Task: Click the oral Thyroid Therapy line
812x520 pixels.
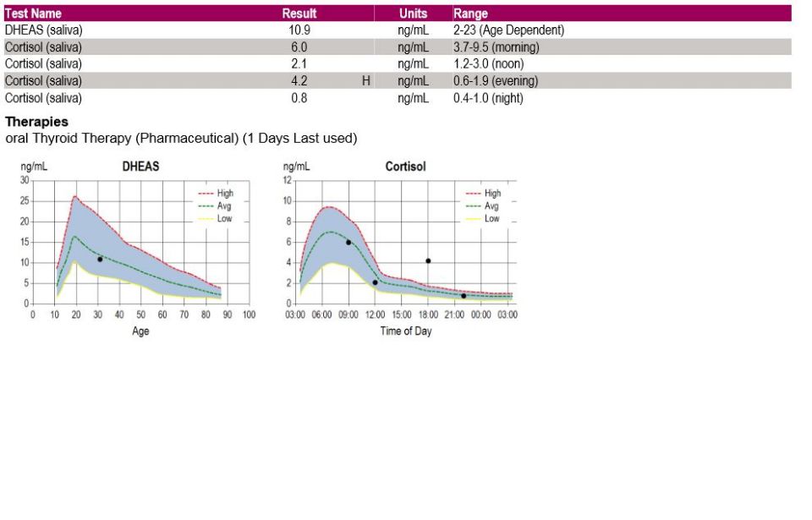Action: [181, 139]
